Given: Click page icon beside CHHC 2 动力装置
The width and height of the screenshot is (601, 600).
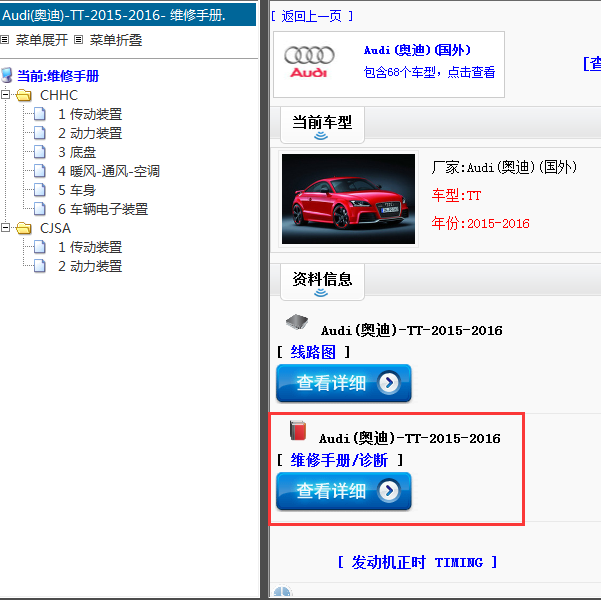Looking at the screenshot, I should coord(39,133).
